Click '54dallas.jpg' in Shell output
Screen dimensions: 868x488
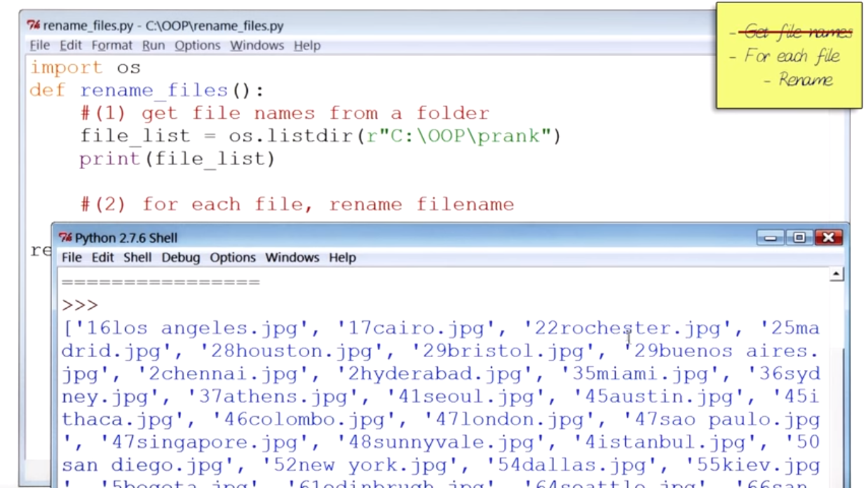[573, 465]
